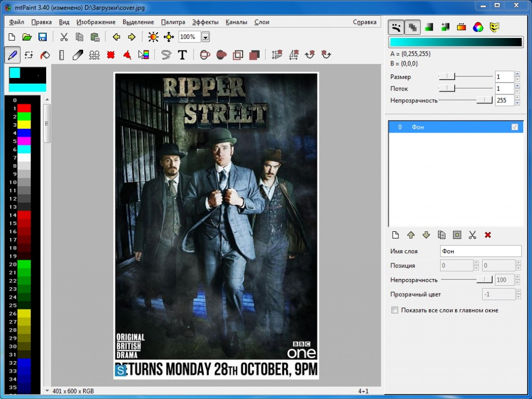Image resolution: width=532 pixels, height=399 pixels.
Task: Open the 100% zoom dropdown
Action: pyautogui.click(x=205, y=37)
